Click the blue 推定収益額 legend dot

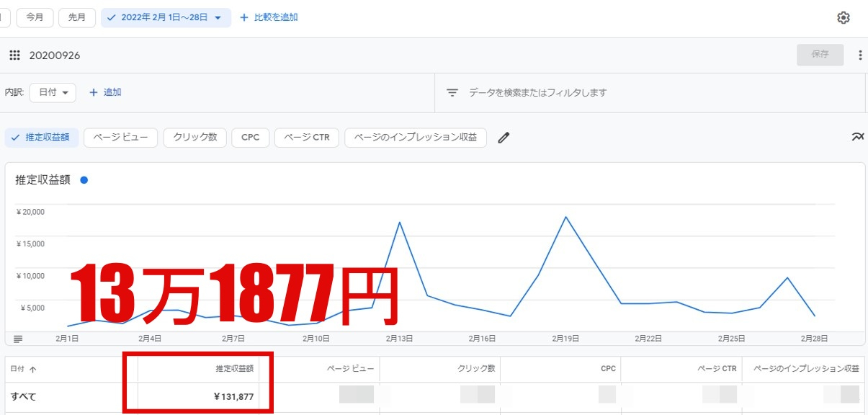(x=84, y=180)
